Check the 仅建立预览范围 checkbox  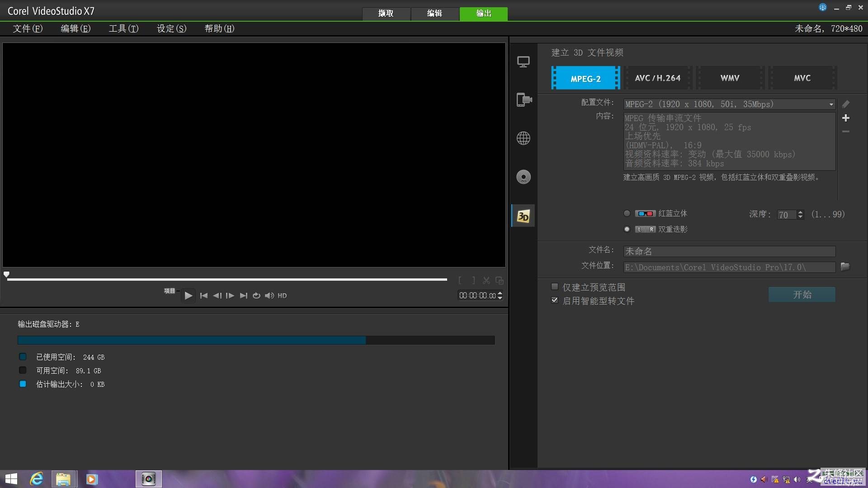click(555, 286)
